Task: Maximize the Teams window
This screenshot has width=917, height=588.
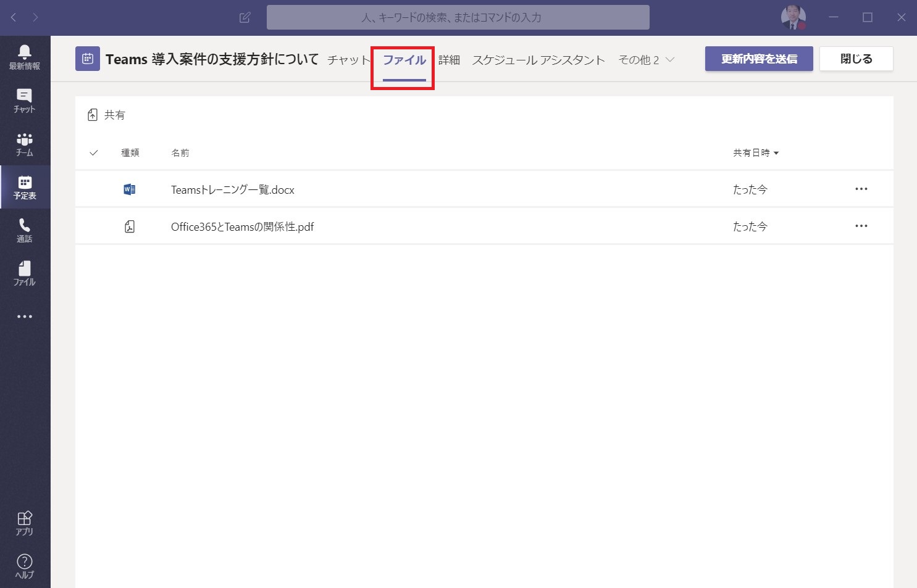Action: click(x=868, y=17)
